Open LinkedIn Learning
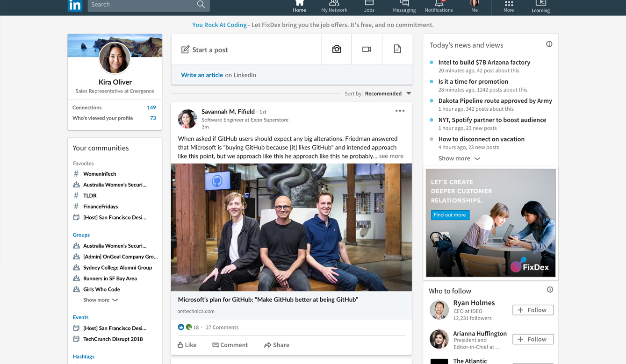Screen dimensions: 626x364 coord(540,7)
